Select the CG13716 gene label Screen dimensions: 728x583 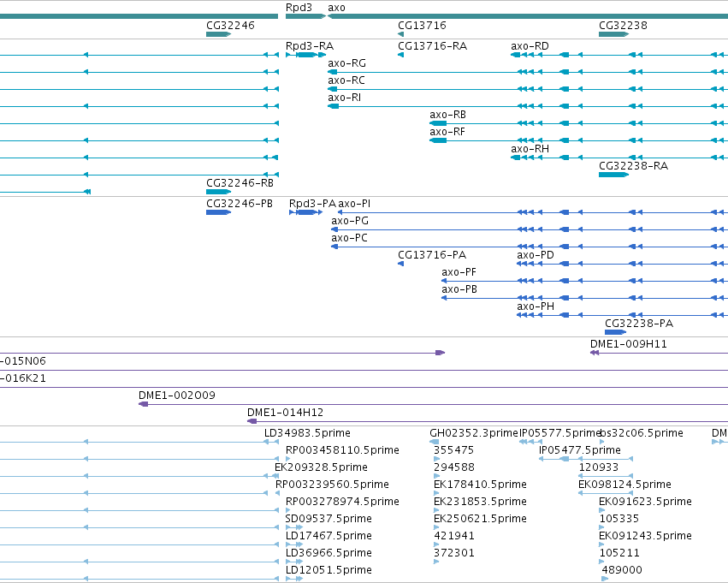422,26
